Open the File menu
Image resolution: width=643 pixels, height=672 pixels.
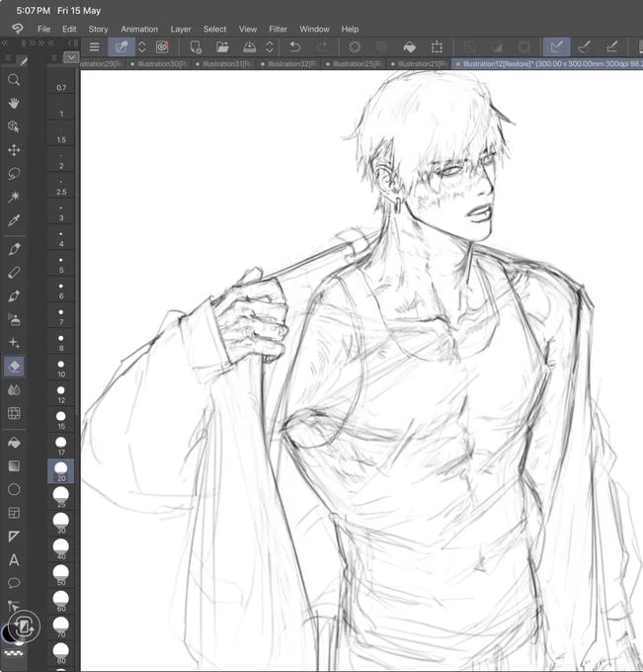[x=43, y=29]
